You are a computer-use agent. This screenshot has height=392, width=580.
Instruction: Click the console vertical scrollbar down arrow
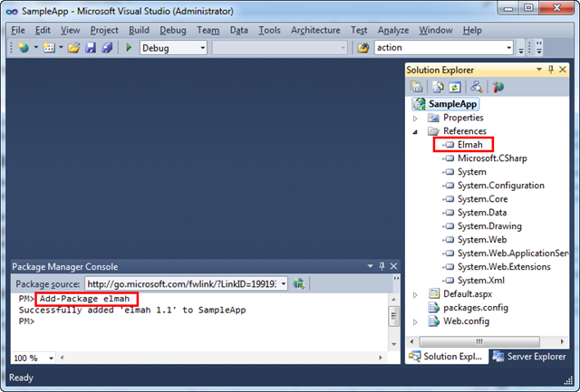coord(394,344)
